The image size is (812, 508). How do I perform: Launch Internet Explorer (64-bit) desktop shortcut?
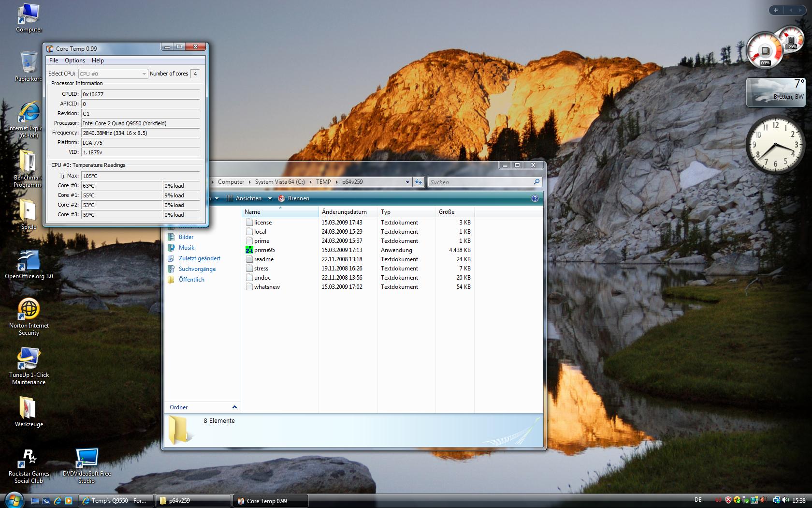(x=29, y=120)
